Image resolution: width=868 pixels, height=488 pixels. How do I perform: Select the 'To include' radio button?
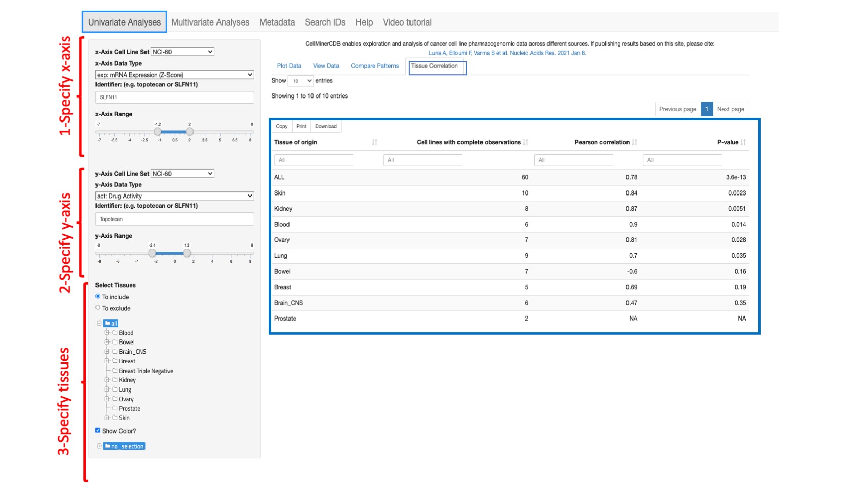[x=98, y=296]
